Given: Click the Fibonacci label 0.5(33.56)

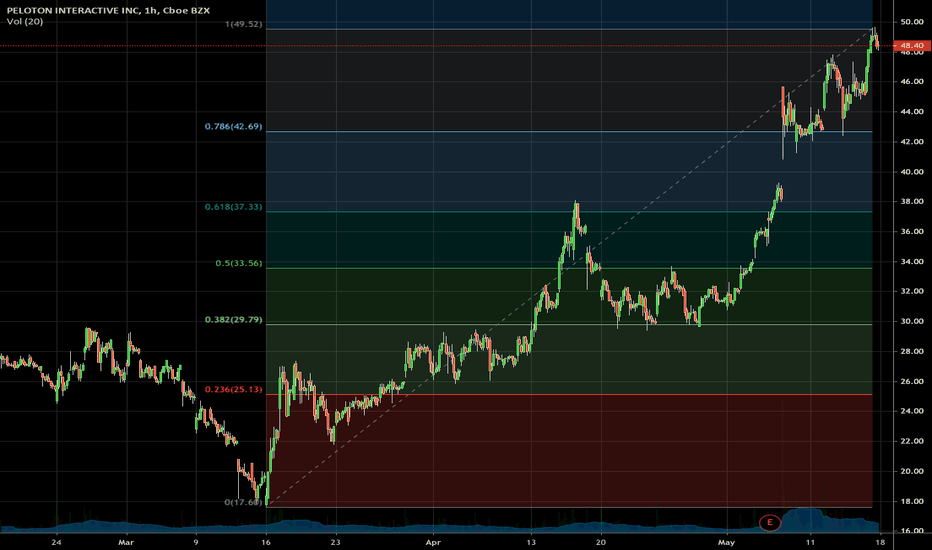Looking at the screenshot, I should pos(238,263).
